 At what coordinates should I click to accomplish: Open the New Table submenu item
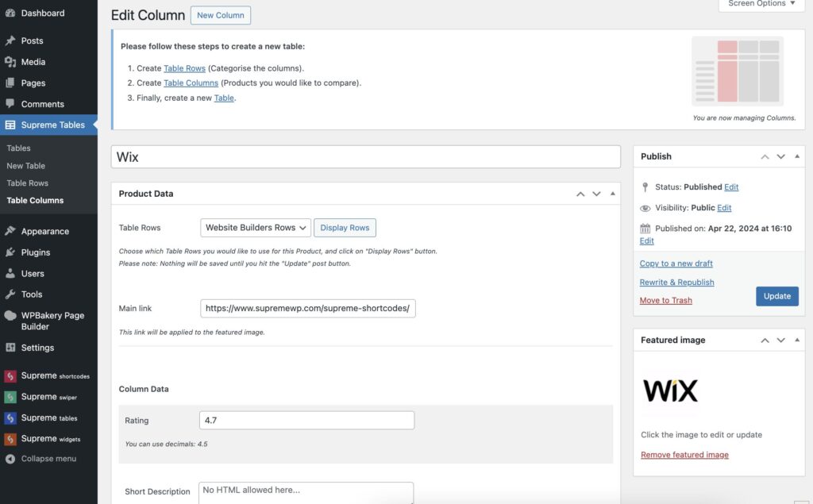pos(26,166)
